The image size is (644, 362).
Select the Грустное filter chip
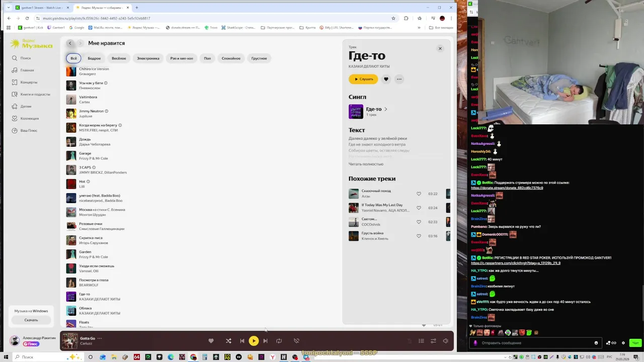point(259,58)
